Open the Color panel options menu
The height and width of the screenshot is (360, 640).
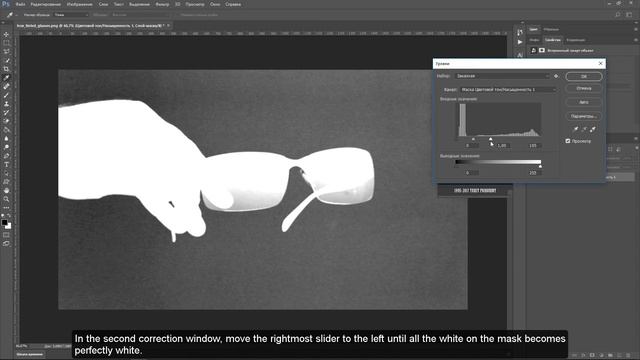636,29
